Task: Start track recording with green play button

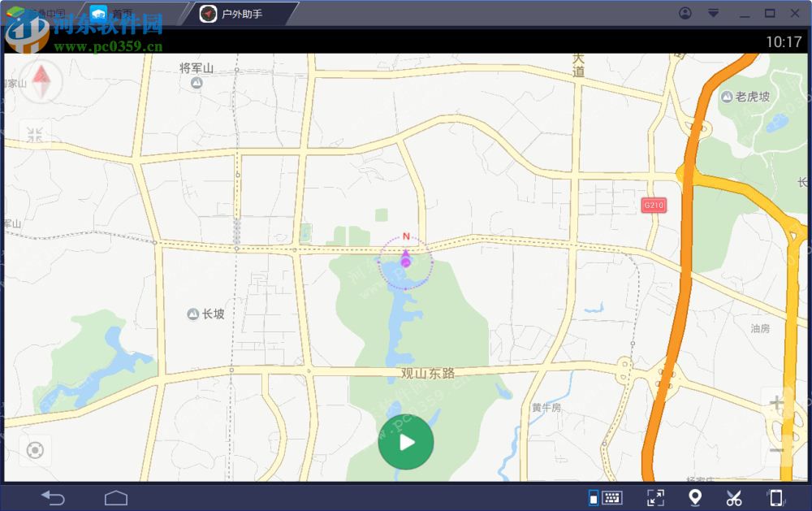Action: click(x=406, y=442)
